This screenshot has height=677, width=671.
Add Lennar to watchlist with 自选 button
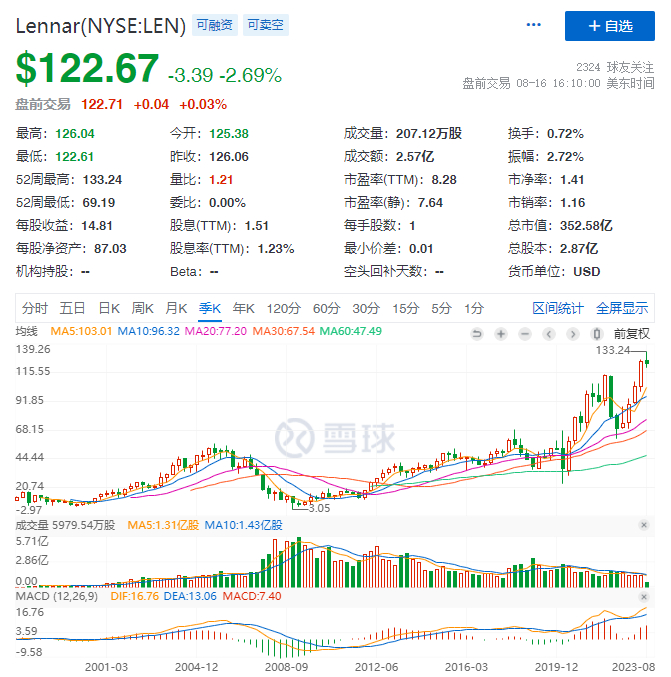(x=609, y=26)
